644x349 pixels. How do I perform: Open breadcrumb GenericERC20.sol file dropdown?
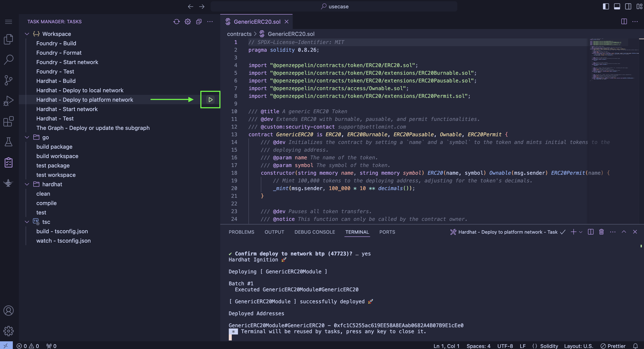coord(291,34)
